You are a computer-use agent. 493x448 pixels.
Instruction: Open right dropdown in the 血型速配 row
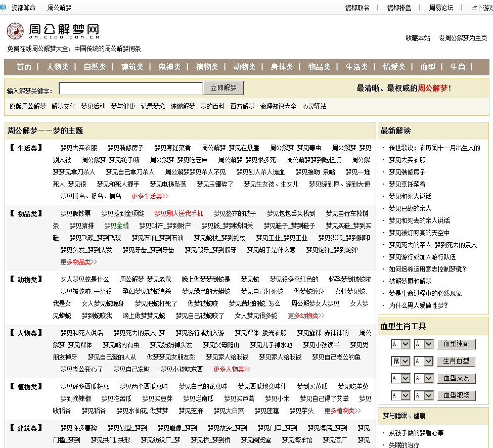pyautogui.click(x=424, y=344)
